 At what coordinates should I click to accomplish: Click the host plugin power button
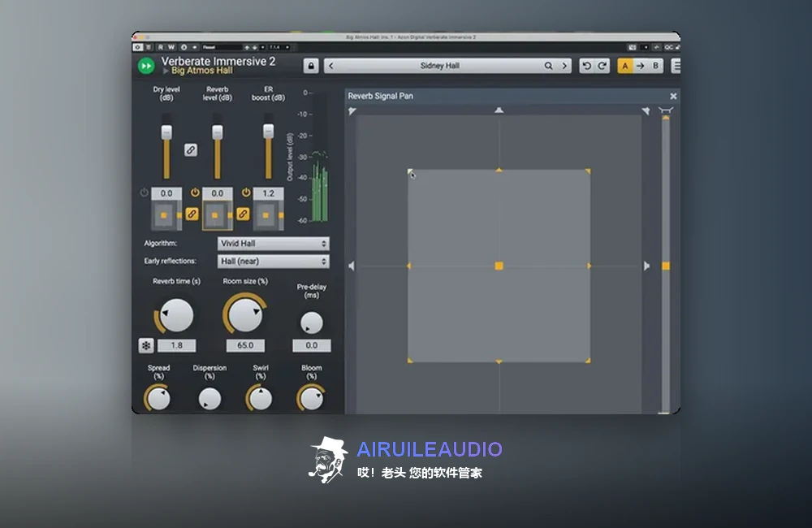(x=138, y=47)
